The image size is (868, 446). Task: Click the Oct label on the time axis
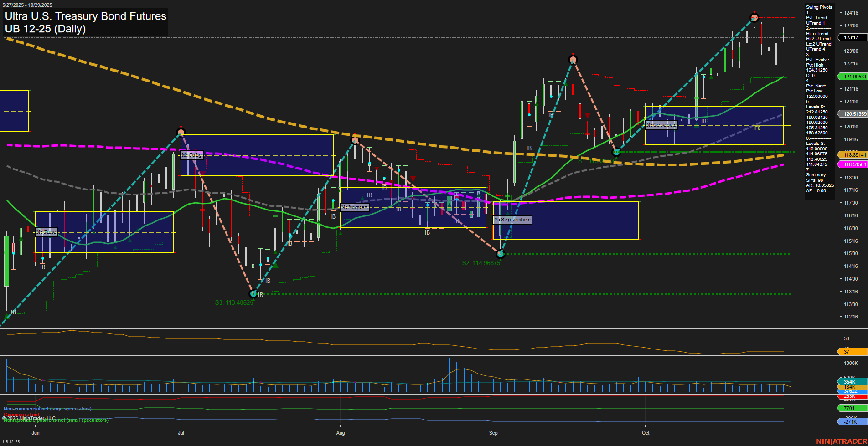click(646, 433)
